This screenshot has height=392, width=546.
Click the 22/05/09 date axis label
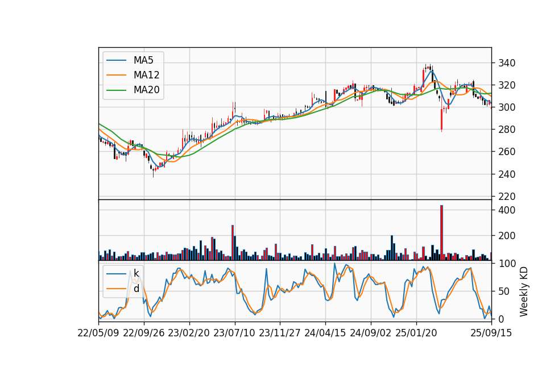(x=98, y=333)
